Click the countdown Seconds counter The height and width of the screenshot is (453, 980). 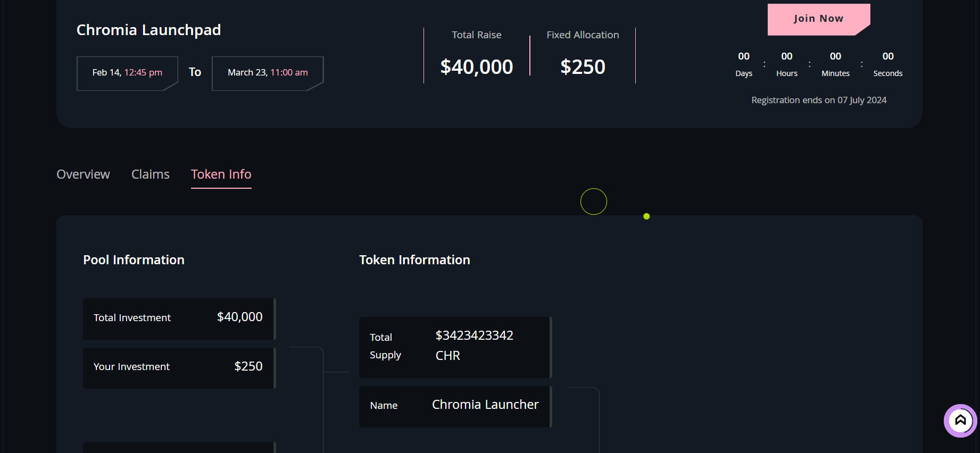887,64
